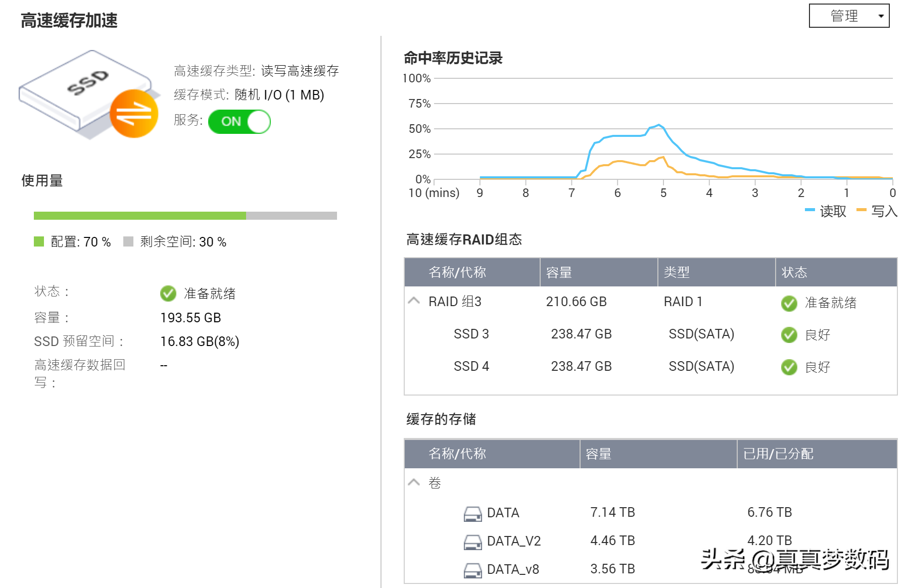Viewport: 907px width, 588px height.
Task: Toggle the 写入 series in chart legend
Action: pos(878,211)
